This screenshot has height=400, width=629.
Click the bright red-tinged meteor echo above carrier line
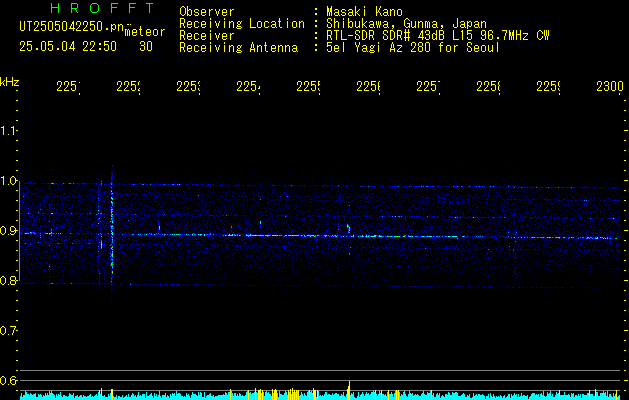pos(349,228)
